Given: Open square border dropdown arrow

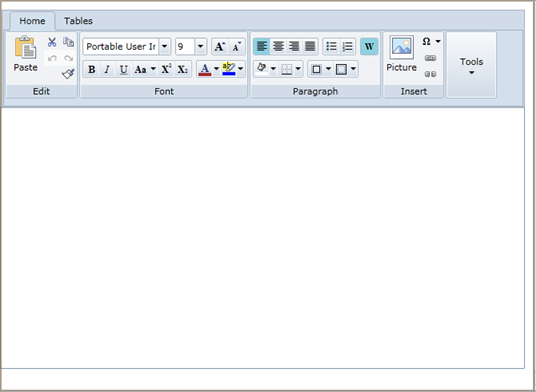Looking at the screenshot, I should click(x=328, y=69).
